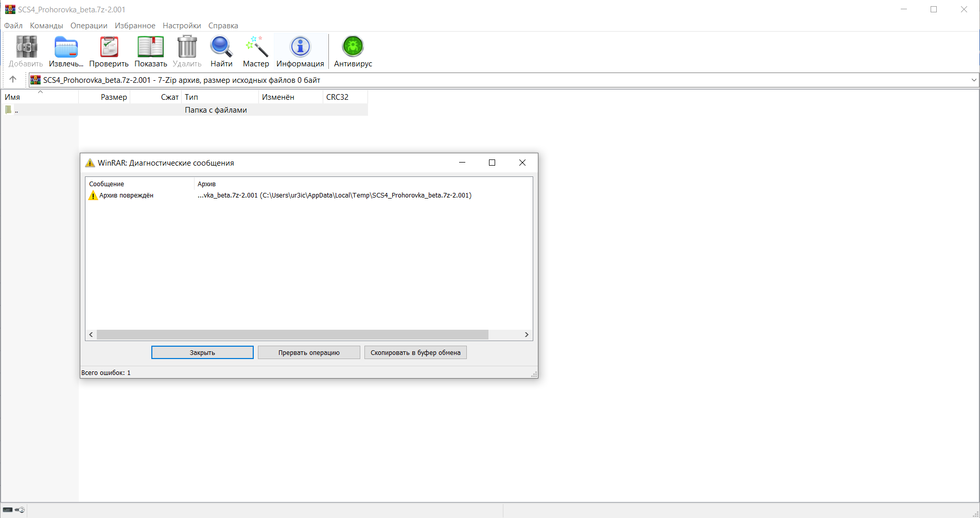Click the damaged archive path text in the dialog
980x518 pixels.
(335, 195)
